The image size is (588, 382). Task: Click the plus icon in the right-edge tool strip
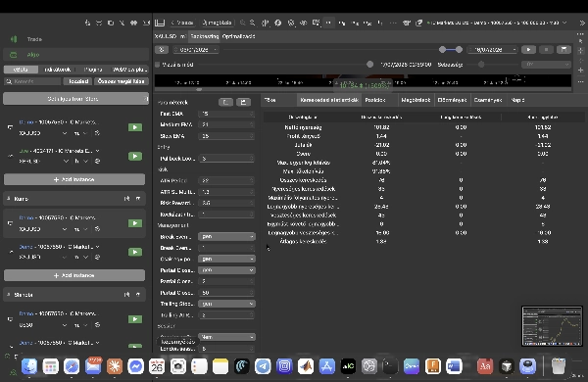click(x=580, y=71)
